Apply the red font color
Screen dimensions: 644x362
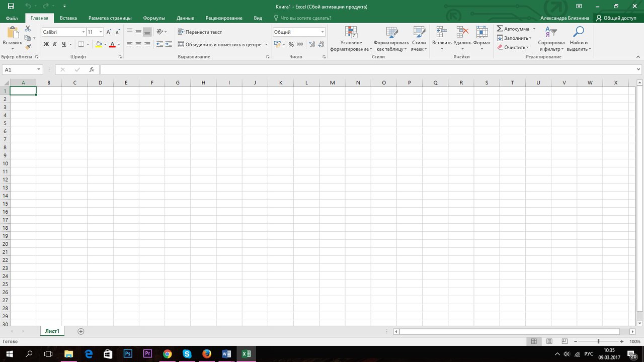pos(112,44)
